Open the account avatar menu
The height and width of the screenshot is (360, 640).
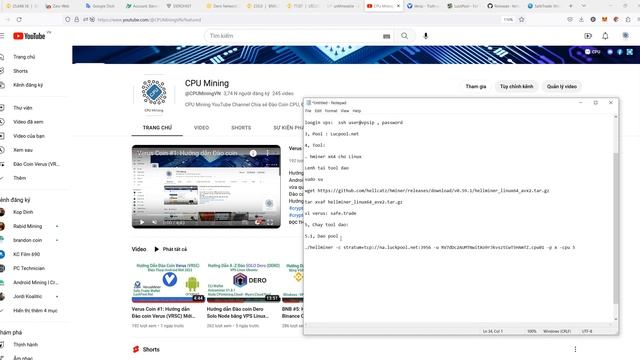pyautogui.click(x=625, y=36)
